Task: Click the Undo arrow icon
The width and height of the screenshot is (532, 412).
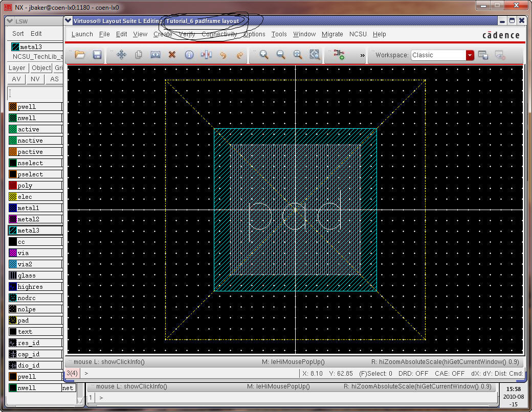Action: (223, 55)
